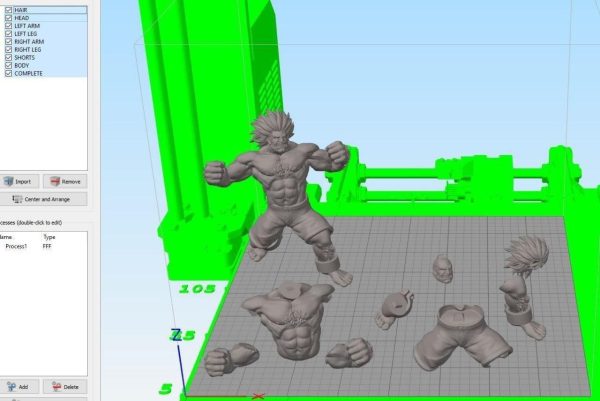Uncheck the HAIR model checkbox
600x401 pixels.
pos(8,10)
